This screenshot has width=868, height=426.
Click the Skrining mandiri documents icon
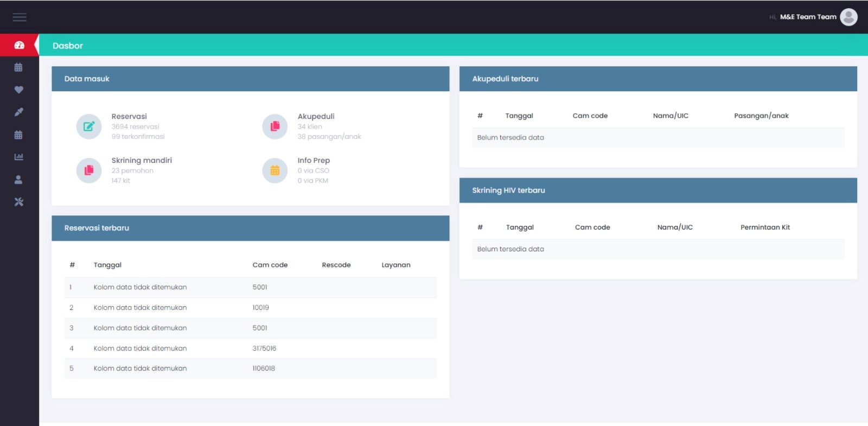[x=89, y=170]
